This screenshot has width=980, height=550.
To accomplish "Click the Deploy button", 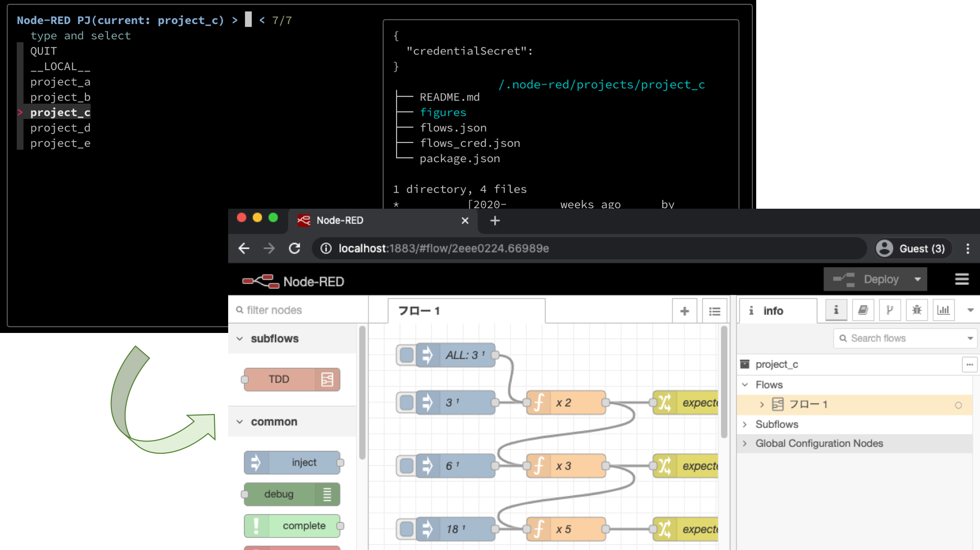I will click(881, 279).
